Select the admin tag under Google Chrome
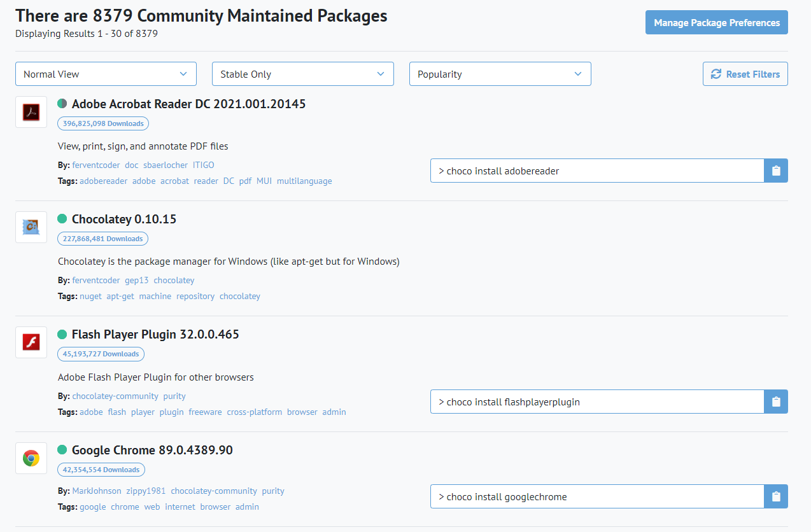 coord(247,507)
